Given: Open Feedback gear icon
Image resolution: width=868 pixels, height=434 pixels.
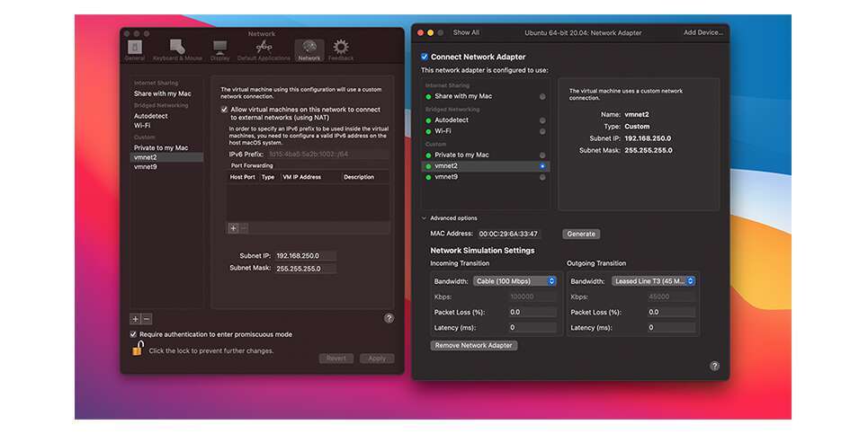Looking at the screenshot, I should (340, 49).
